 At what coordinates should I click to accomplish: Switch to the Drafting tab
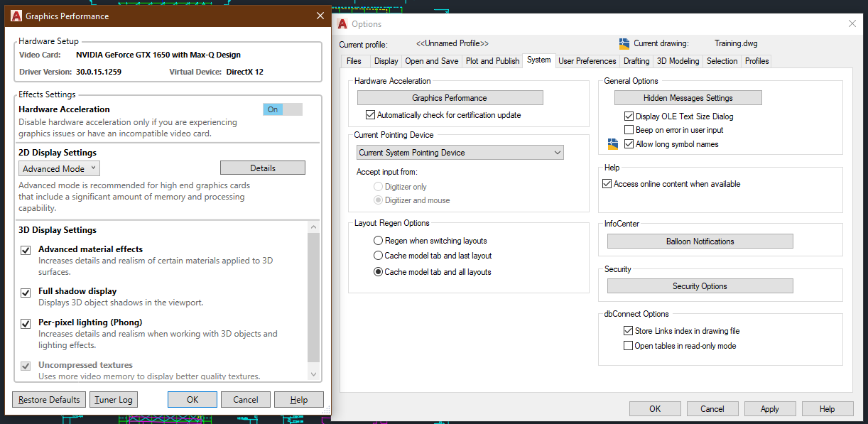636,61
